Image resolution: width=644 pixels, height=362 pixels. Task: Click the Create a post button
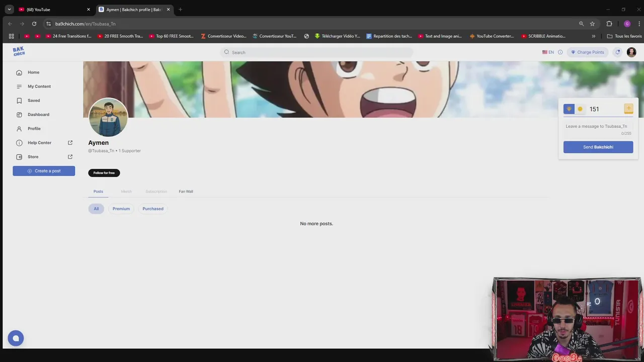tap(44, 171)
